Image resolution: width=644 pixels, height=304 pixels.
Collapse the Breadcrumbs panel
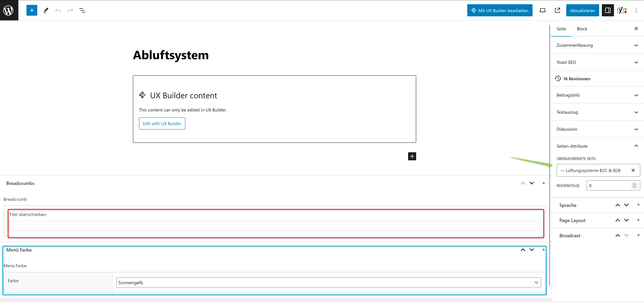pos(543,183)
